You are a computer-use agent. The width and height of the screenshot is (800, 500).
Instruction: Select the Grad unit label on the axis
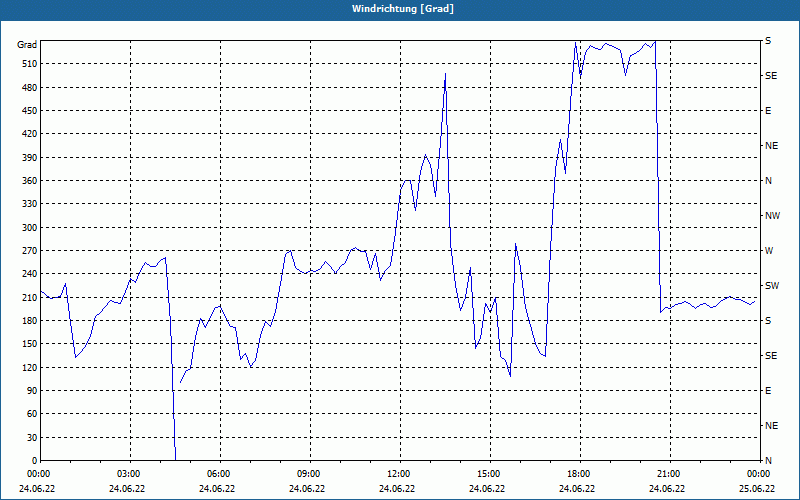(27, 45)
